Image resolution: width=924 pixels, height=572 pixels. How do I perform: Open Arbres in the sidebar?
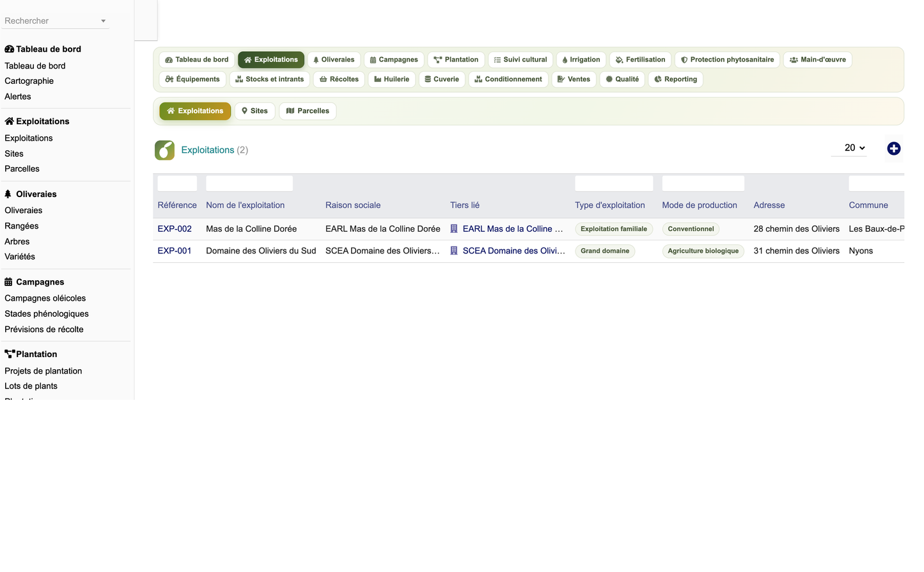coord(17,242)
